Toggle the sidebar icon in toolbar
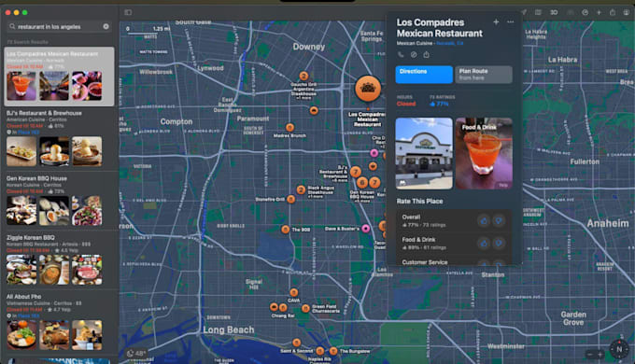The height and width of the screenshot is (364, 635). (128, 12)
